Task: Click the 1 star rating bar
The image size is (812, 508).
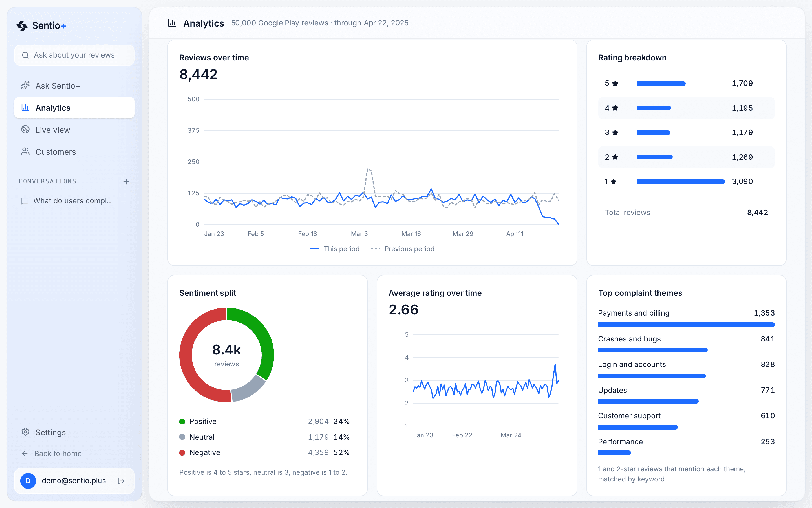Action: (x=681, y=182)
